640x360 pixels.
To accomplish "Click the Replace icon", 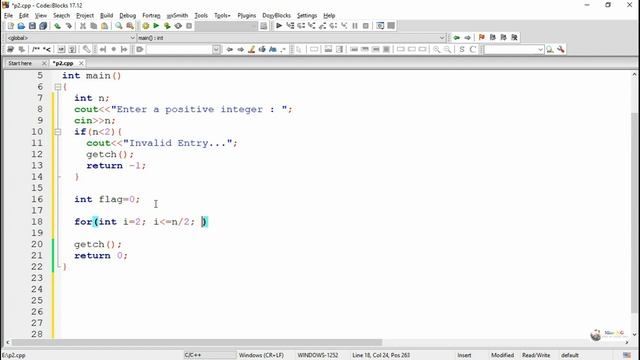I will pos(130,26).
